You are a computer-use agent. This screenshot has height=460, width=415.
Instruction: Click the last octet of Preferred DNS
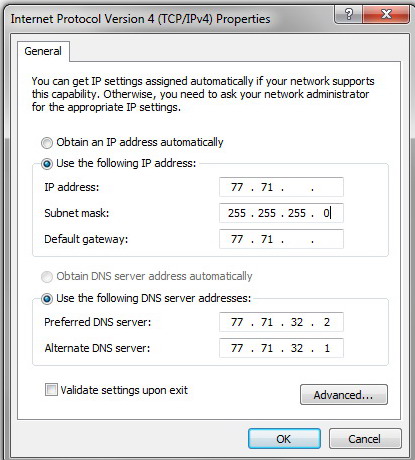pos(327,322)
